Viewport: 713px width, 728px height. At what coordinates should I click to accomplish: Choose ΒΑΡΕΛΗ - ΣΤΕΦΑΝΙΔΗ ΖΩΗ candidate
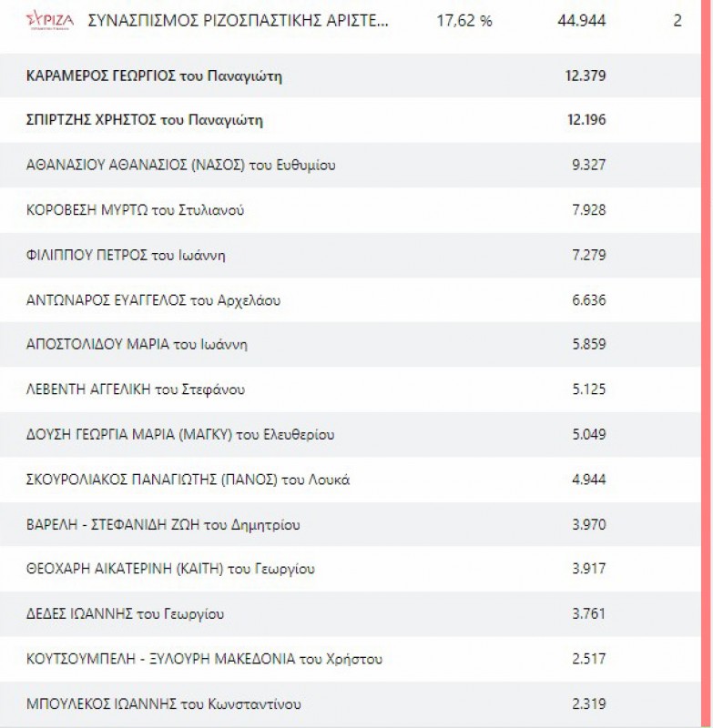click(x=164, y=525)
